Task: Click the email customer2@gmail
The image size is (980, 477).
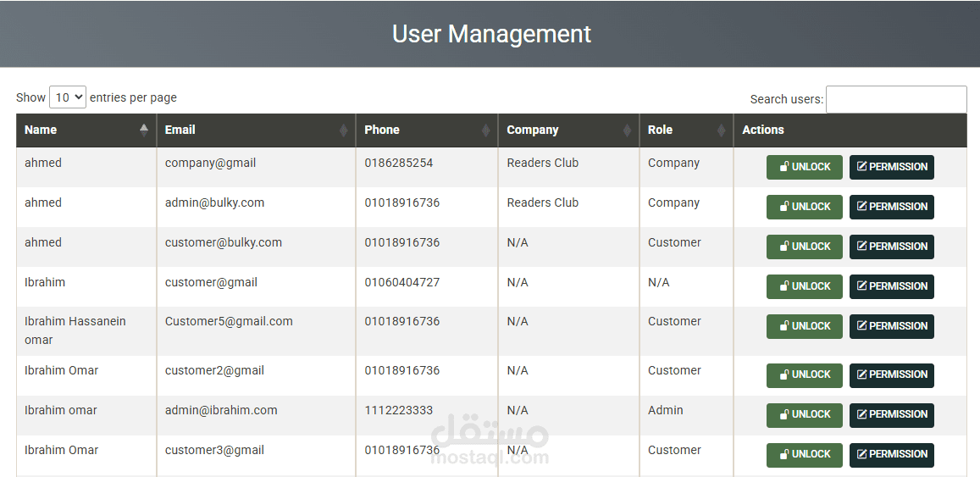Action: point(214,371)
